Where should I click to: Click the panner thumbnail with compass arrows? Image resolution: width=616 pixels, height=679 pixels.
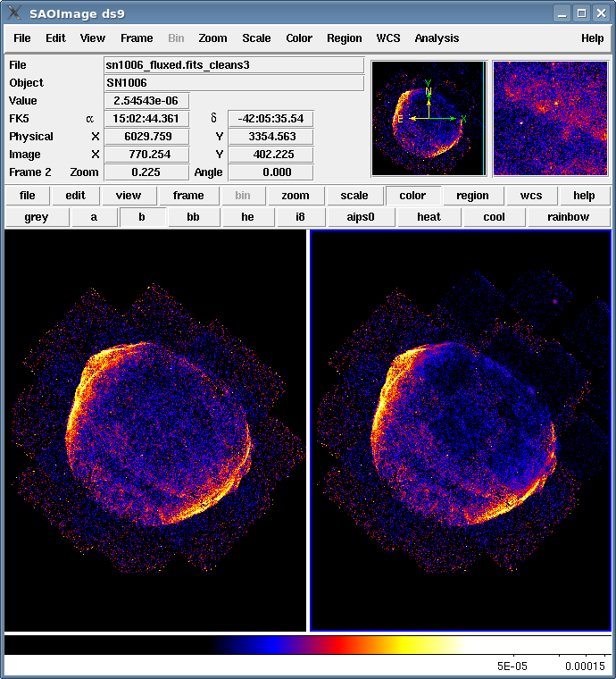tap(429, 118)
